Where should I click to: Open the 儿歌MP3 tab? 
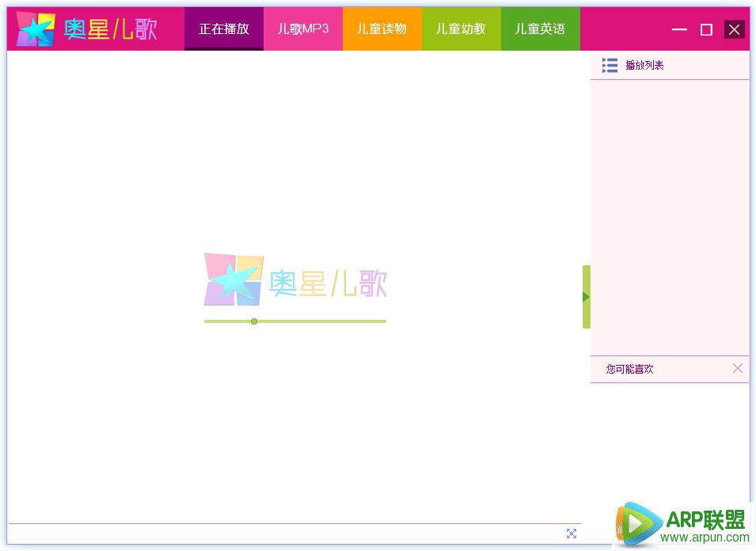click(x=303, y=29)
